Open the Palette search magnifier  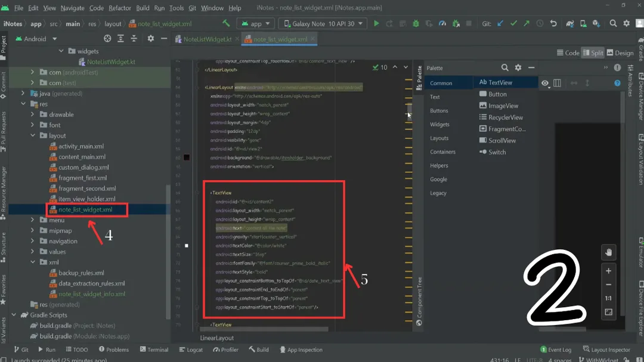tap(504, 68)
